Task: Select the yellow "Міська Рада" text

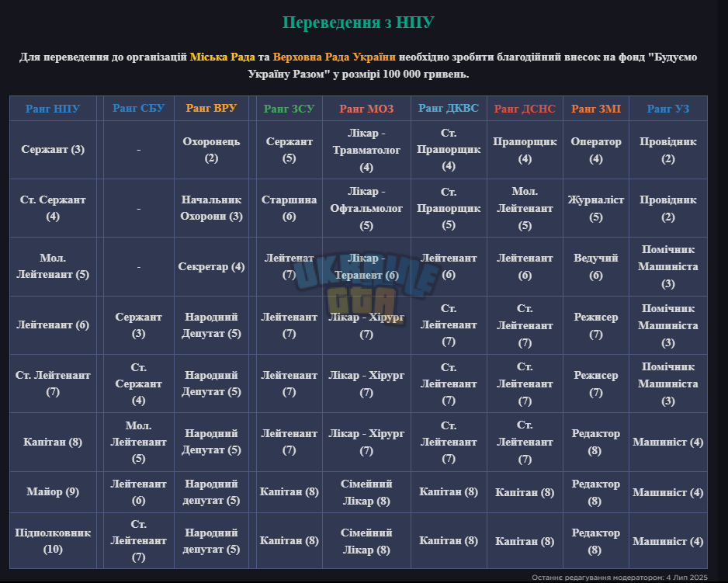Action: [x=223, y=57]
